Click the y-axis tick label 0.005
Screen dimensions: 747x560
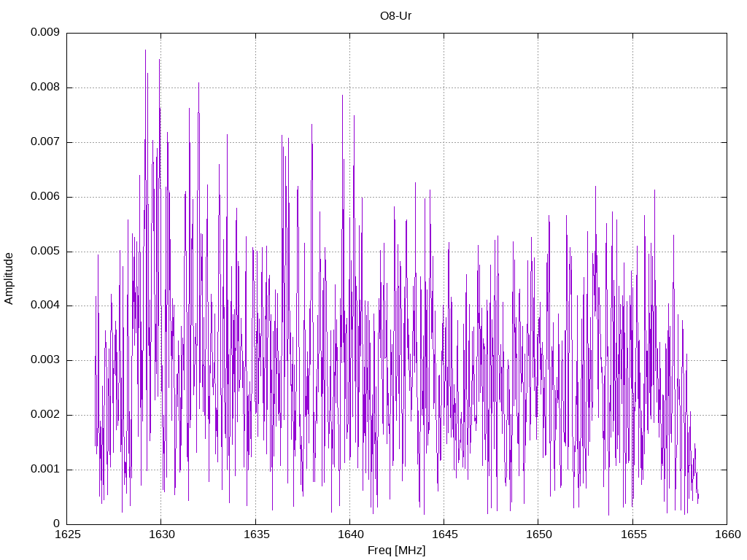45,251
